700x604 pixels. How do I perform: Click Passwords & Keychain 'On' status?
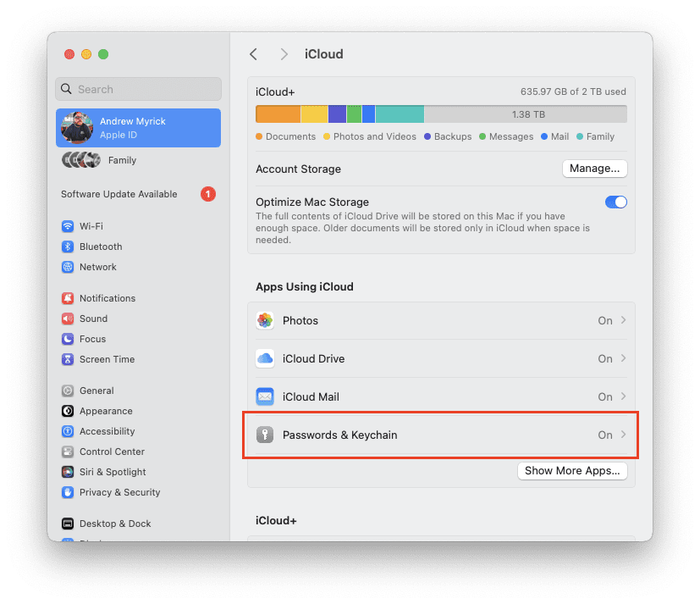(x=605, y=435)
